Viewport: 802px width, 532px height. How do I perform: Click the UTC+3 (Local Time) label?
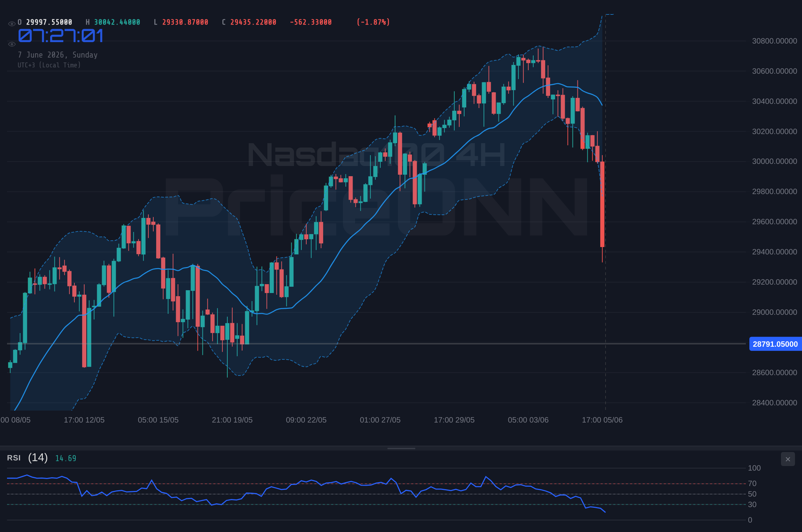click(x=49, y=65)
